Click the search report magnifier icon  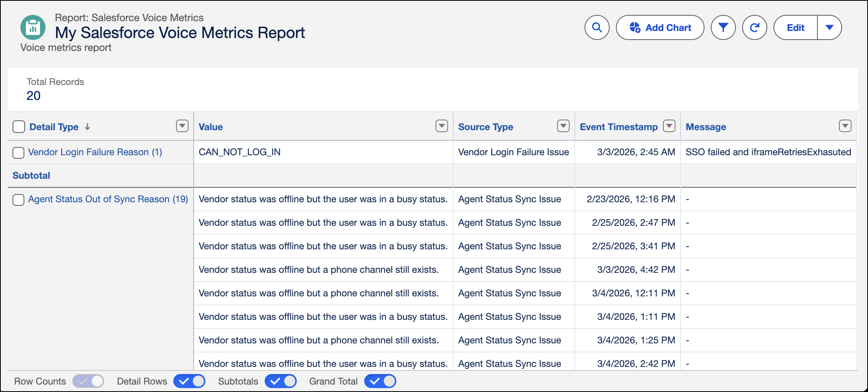pyautogui.click(x=597, y=27)
